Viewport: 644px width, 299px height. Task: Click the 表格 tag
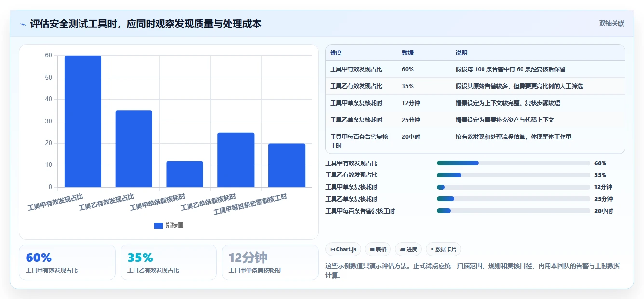[x=378, y=249]
